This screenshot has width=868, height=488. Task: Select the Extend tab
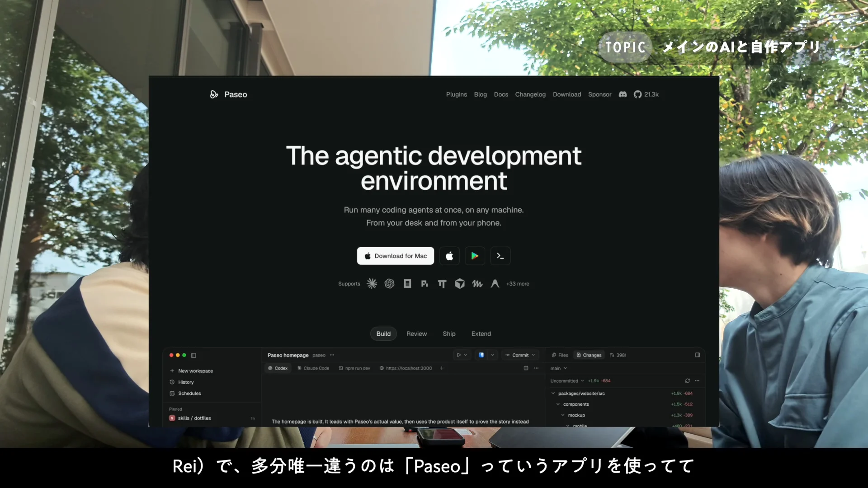(481, 334)
